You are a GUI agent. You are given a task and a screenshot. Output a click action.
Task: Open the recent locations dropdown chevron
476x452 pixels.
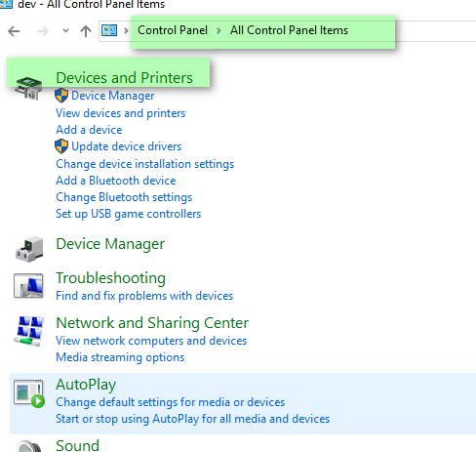point(65,31)
